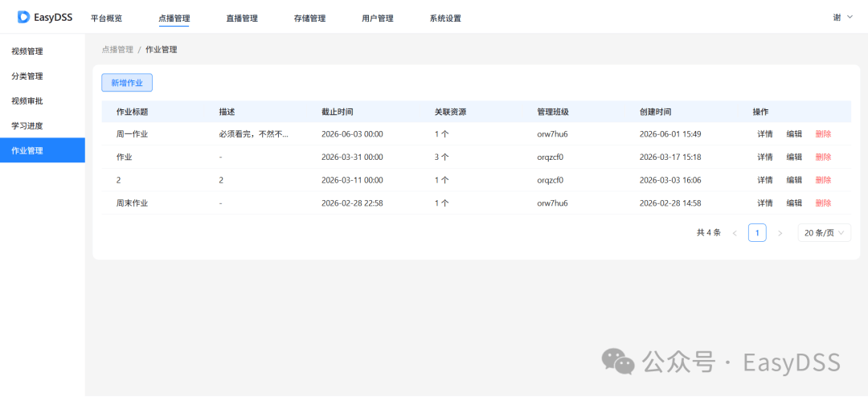Image resolution: width=868 pixels, height=397 pixels.
Task: Click the 2026-03-03 16:06 creation time cell
Action: coord(670,180)
